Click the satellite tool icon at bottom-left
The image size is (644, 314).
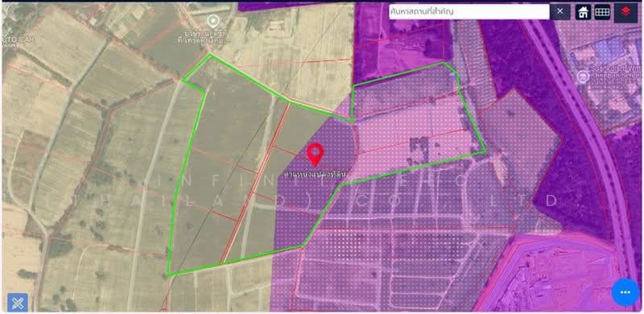point(17,303)
